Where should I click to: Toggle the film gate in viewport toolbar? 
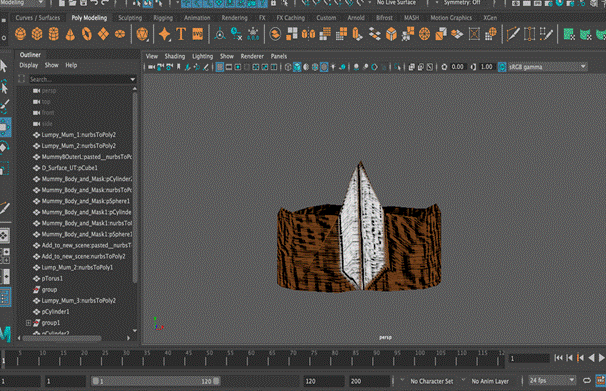(229, 67)
